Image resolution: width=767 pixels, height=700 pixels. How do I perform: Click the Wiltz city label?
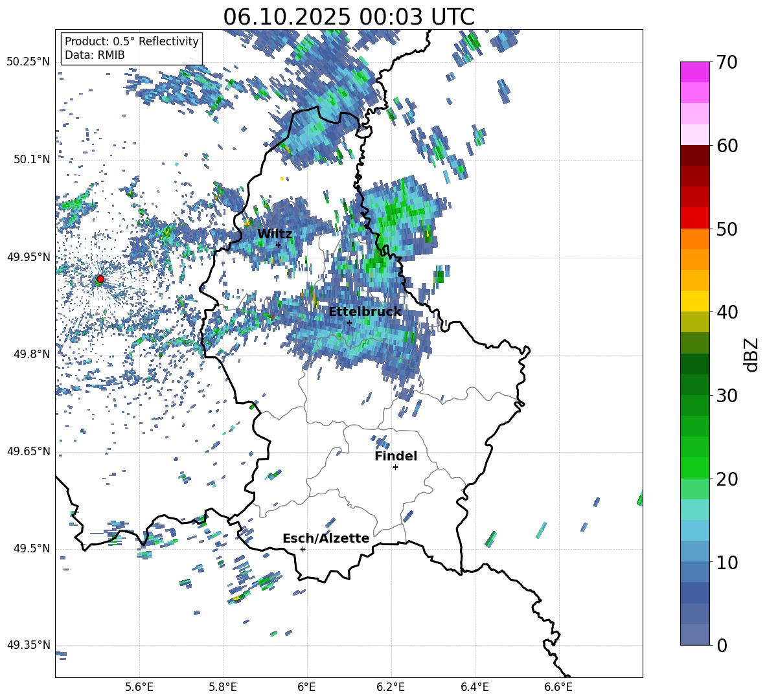point(275,234)
